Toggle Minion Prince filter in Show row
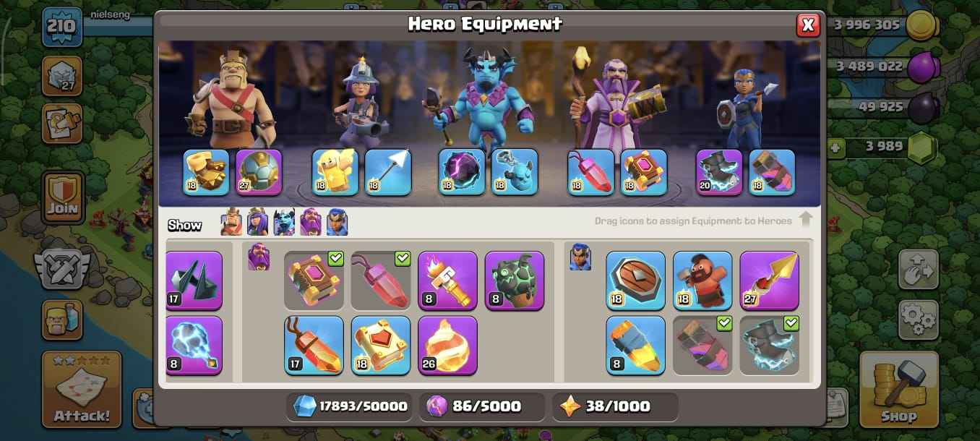The height and width of the screenshot is (441, 980). point(285,222)
